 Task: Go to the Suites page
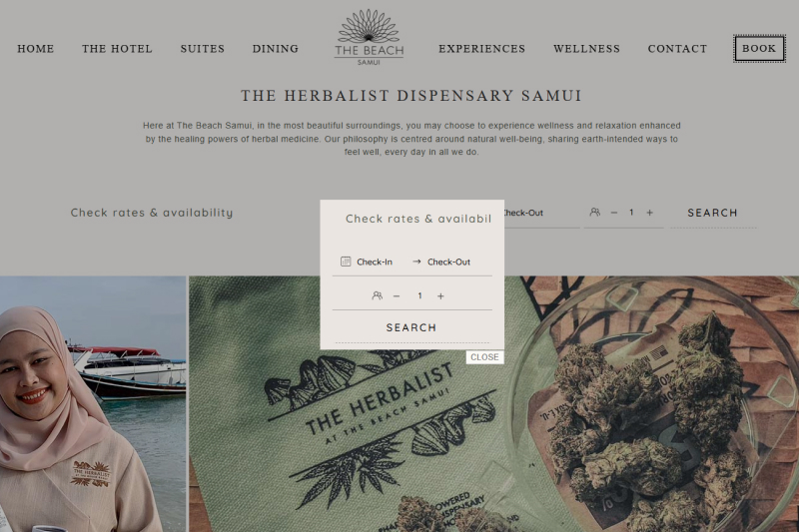[203, 48]
